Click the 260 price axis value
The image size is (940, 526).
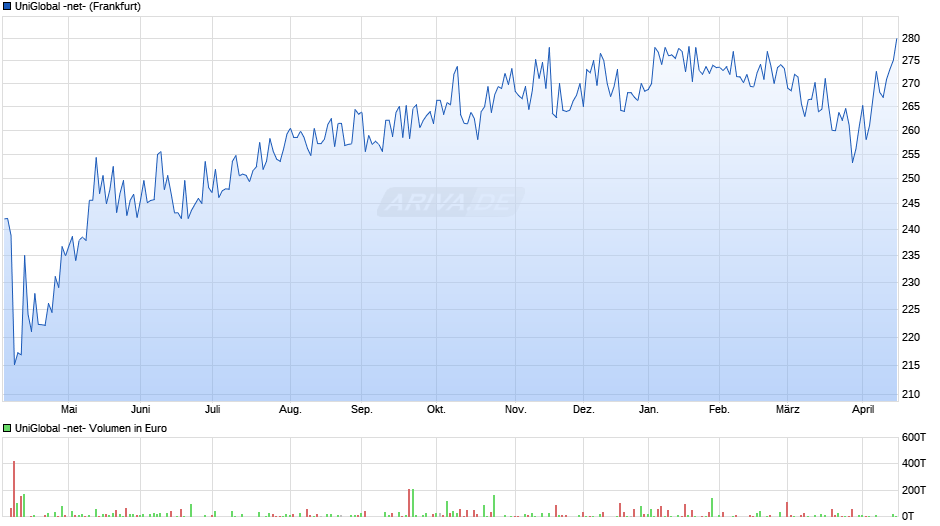click(911, 130)
